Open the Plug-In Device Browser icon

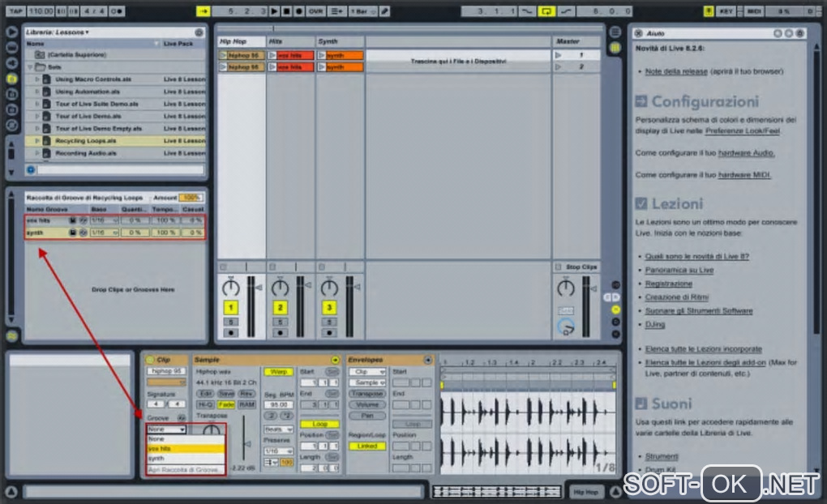coord(11,63)
